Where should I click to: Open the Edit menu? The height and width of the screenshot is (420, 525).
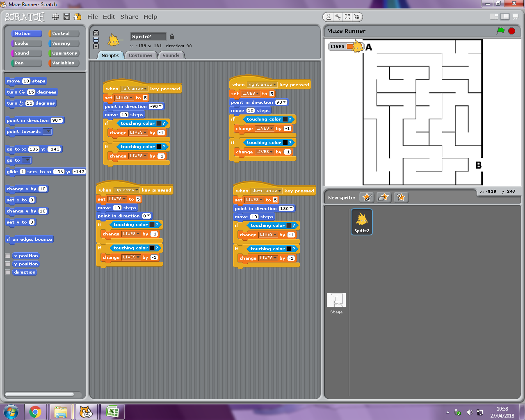[109, 17]
